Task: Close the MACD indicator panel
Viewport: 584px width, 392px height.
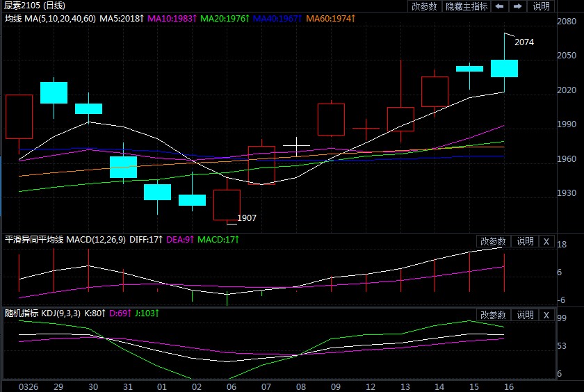Action: click(x=546, y=241)
